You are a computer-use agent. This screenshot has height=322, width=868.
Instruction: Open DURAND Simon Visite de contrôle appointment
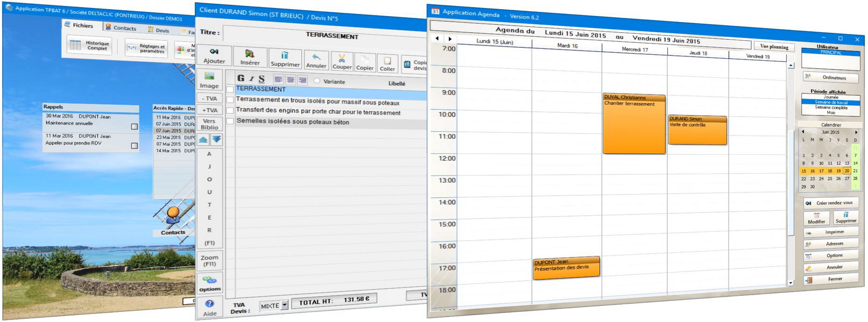click(697, 130)
